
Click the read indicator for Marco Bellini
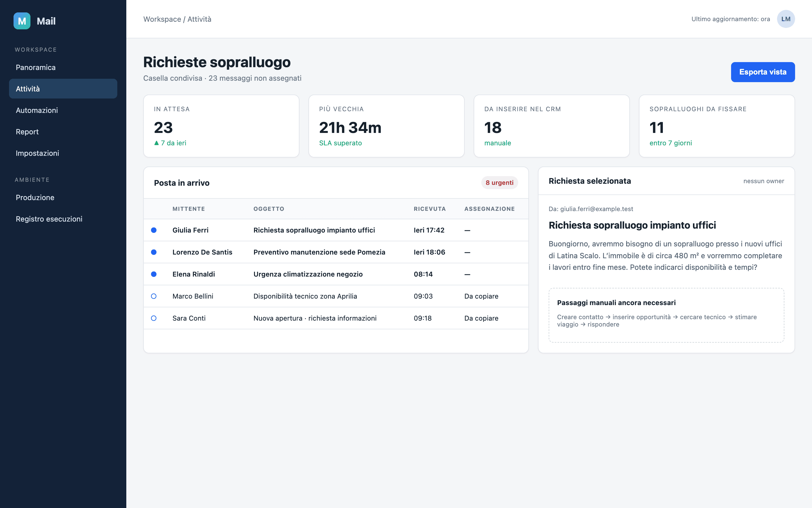pos(154,296)
